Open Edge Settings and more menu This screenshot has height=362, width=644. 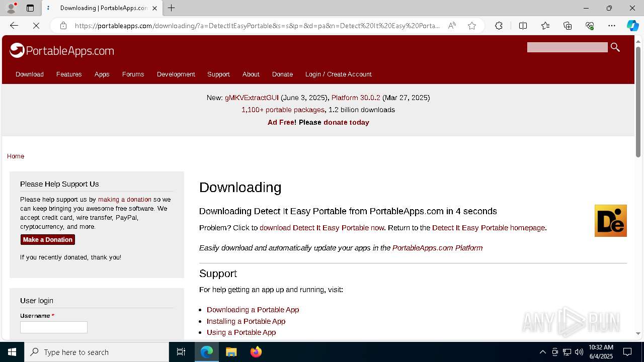(612, 26)
